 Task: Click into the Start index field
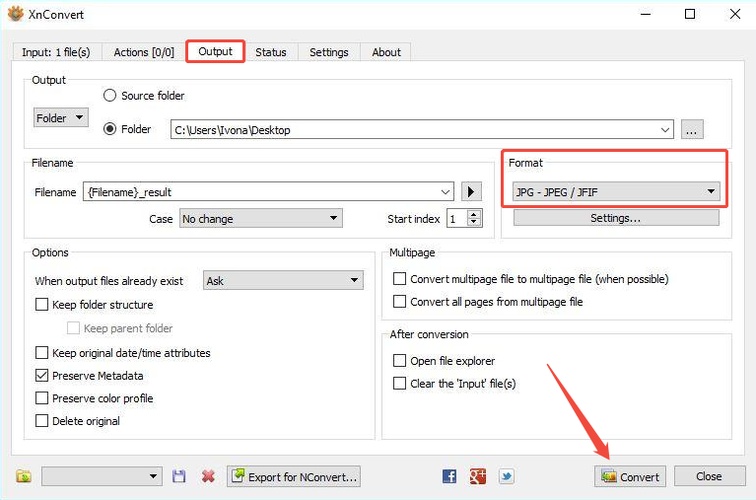click(458, 219)
